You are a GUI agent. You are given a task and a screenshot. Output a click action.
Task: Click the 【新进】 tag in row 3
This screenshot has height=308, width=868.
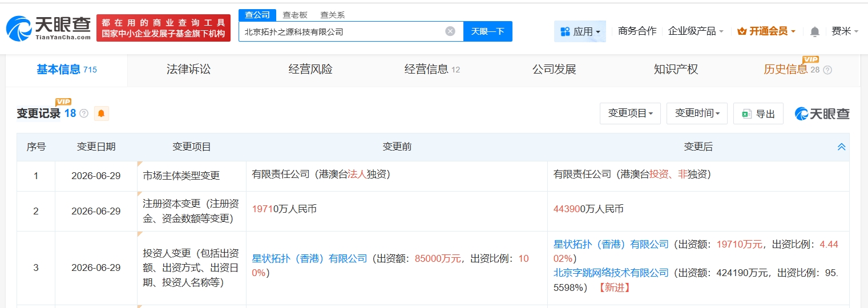pyautogui.click(x=614, y=287)
